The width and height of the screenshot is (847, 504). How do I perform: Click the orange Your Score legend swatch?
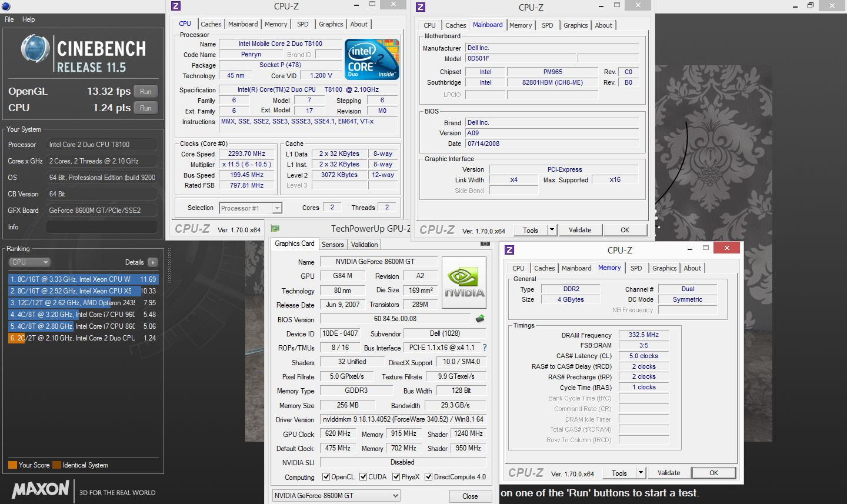[x=12, y=465]
